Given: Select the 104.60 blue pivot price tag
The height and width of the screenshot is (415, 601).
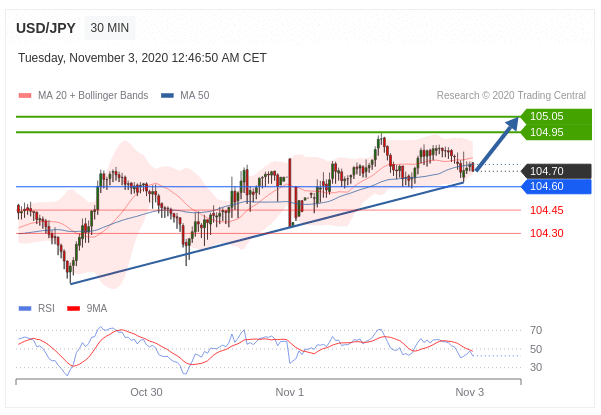Looking at the screenshot, I should tap(556, 186).
